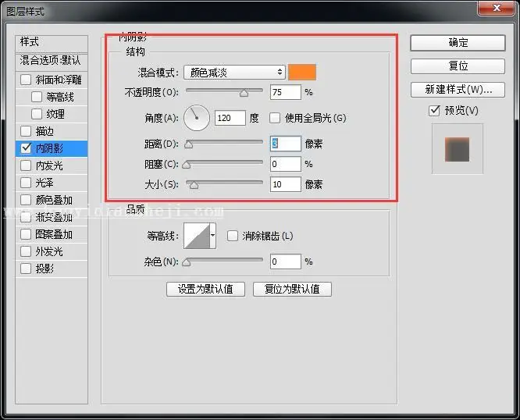
Task: Open 外发光 settings panel
Action: [49, 251]
